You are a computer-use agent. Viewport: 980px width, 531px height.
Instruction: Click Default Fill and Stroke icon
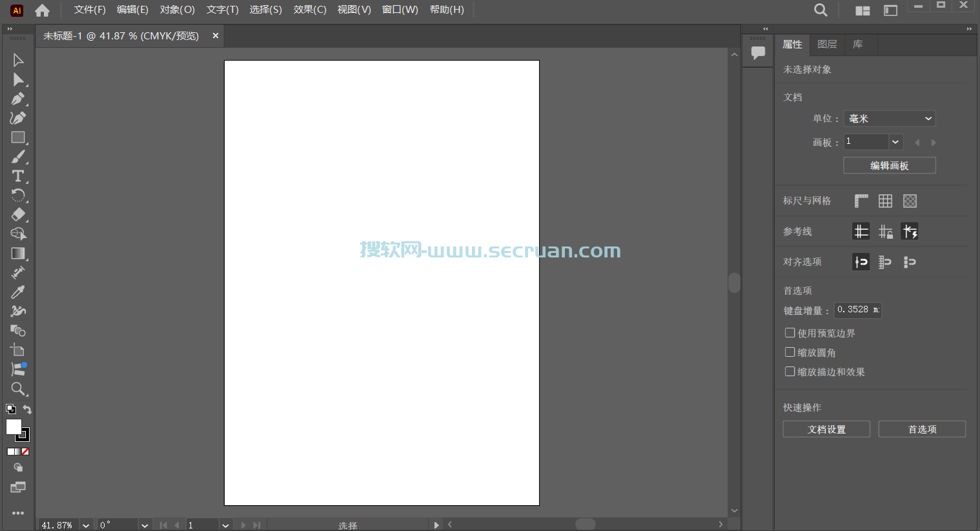point(11,409)
